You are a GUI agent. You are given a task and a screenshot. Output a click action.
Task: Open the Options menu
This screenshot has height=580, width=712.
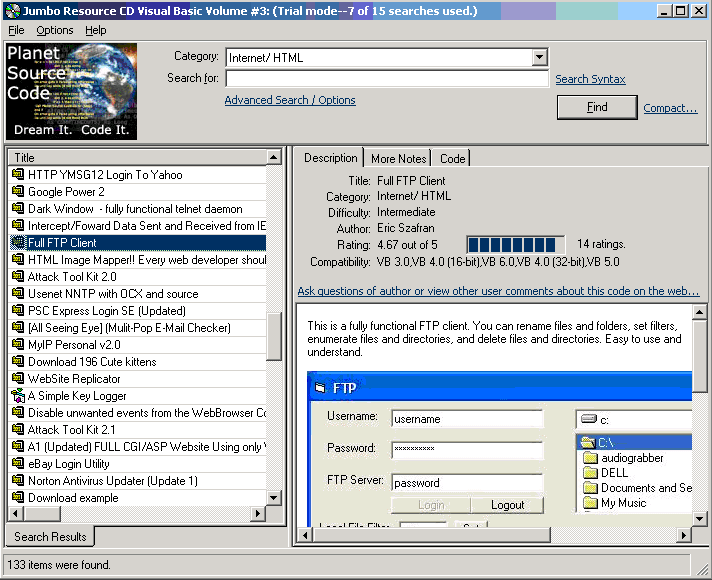pyautogui.click(x=54, y=30)
